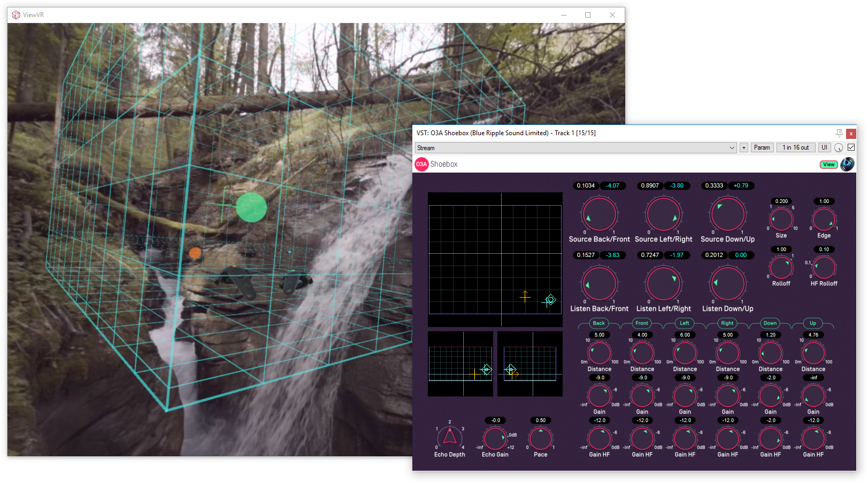Screen dimensions: 868x483
Task: Toggle the green View button
Action: [829, 165]
